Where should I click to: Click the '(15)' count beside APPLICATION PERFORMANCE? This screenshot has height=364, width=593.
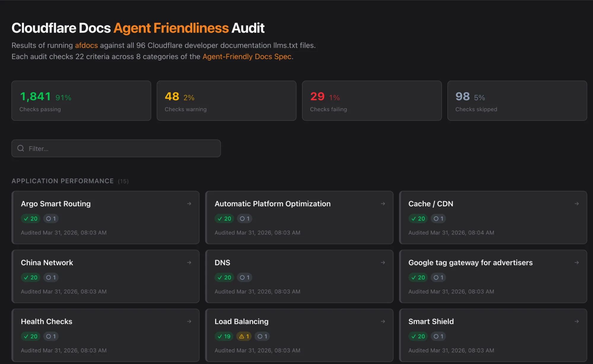click(x=123, y=181)
